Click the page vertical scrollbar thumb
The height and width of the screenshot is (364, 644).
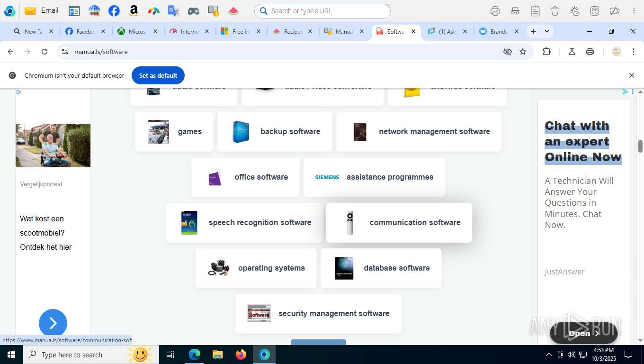coord(640,146)
